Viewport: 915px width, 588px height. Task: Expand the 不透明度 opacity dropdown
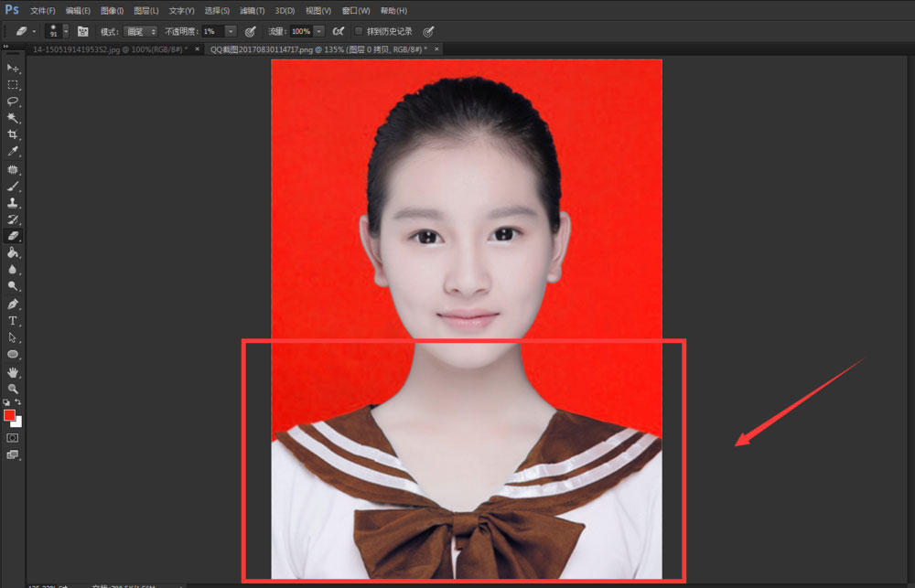click(x=231, y=30)
